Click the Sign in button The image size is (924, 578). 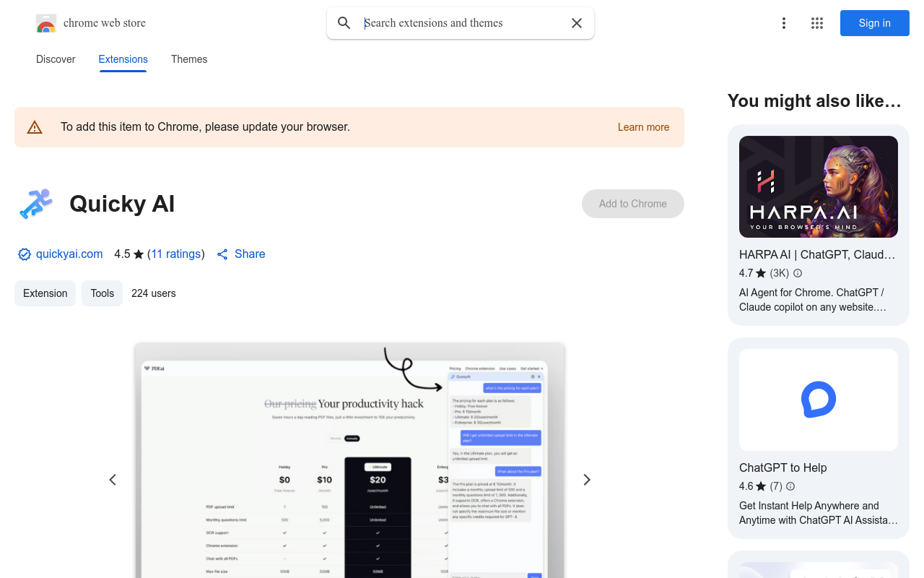(x=875, y=23)
